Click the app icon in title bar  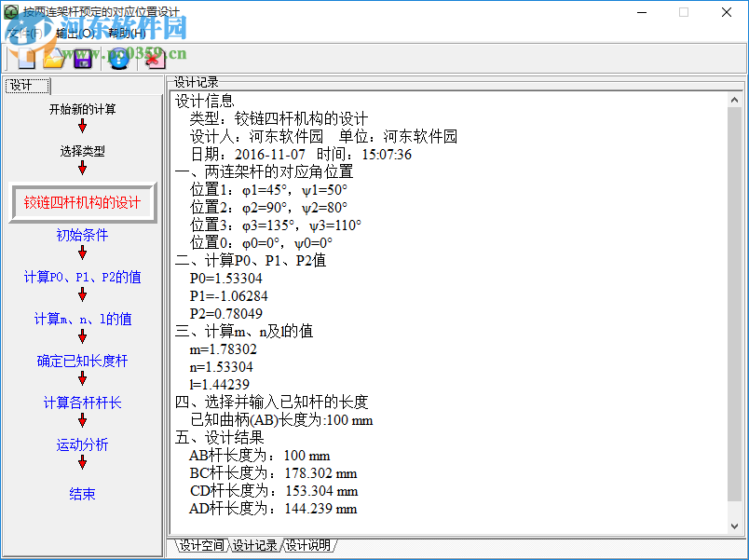(x=10, y=12)
